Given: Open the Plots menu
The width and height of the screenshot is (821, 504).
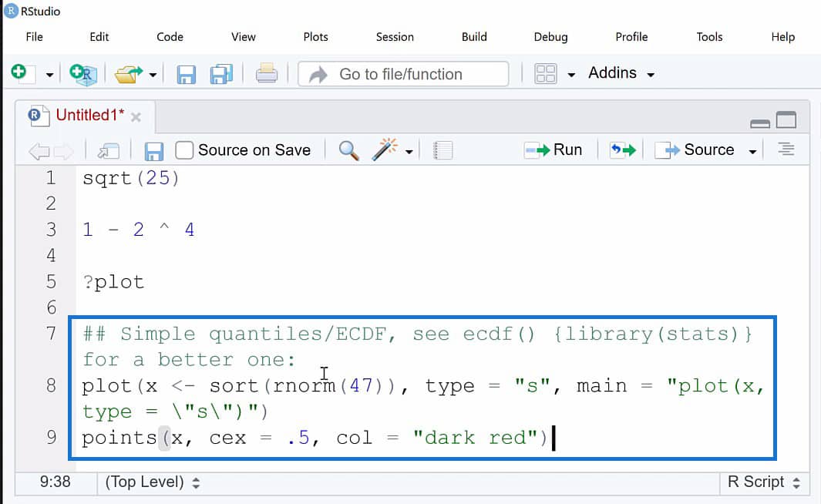Looking at the screenshot, I should click(316, 37).
